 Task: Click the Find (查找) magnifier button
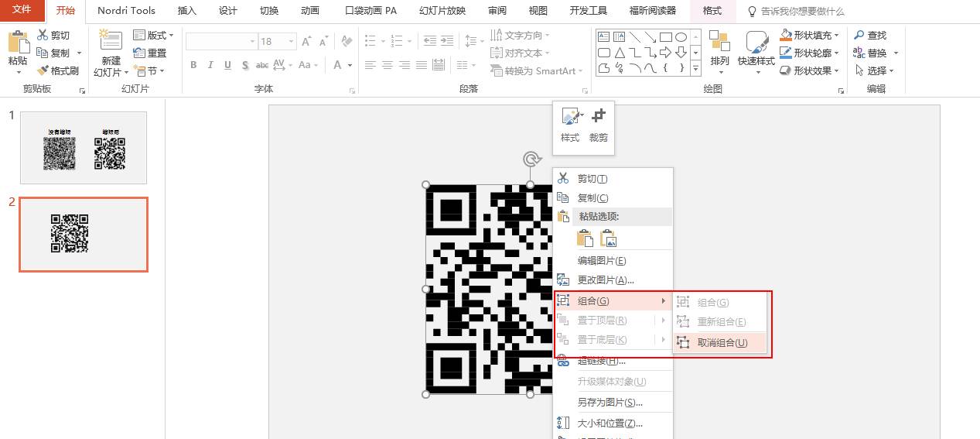pyautogui.click(x=870, y=35)
